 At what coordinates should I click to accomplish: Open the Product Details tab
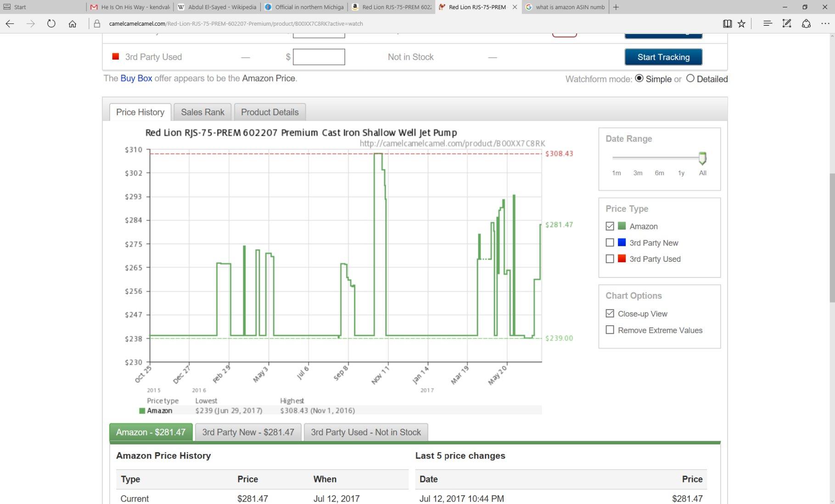pos(270,112)
